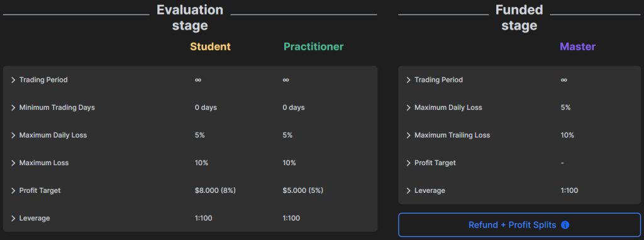Expand Maximum Daily Loss in Funded stage
Screen dimensions: 644x240
click(x=519, y=107)
